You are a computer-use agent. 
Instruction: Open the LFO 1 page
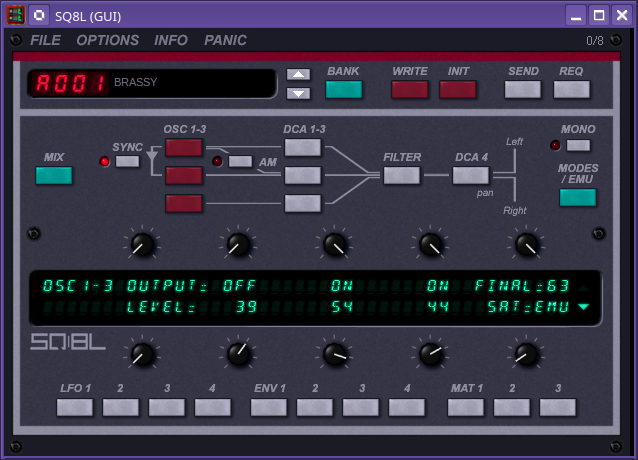coord(75,408)
